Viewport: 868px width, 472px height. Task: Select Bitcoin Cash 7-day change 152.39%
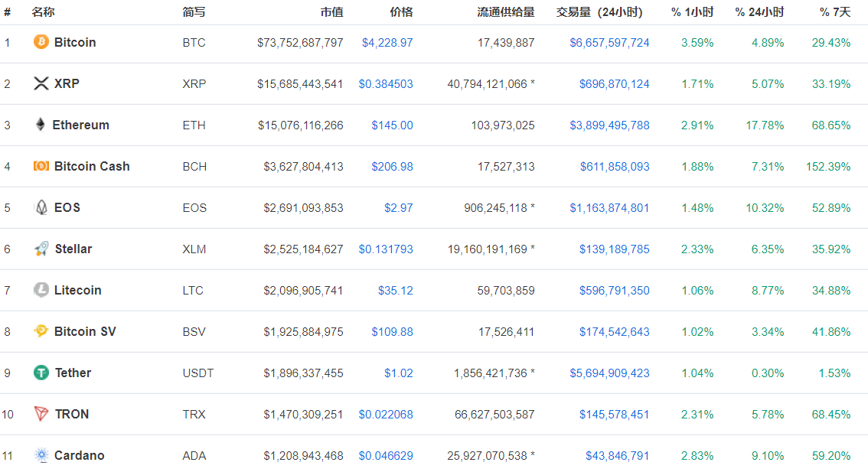tap(828, 167)
